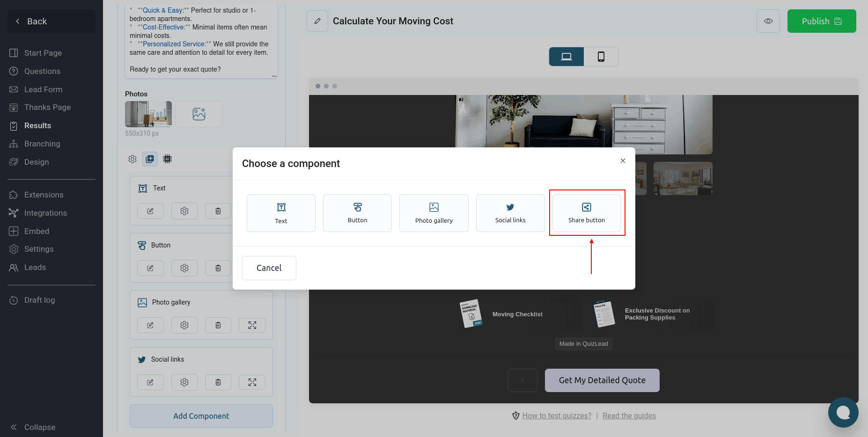The image size is (868, 437).
Task: Cancel the component dialog
Action: [x=269, y=268]
